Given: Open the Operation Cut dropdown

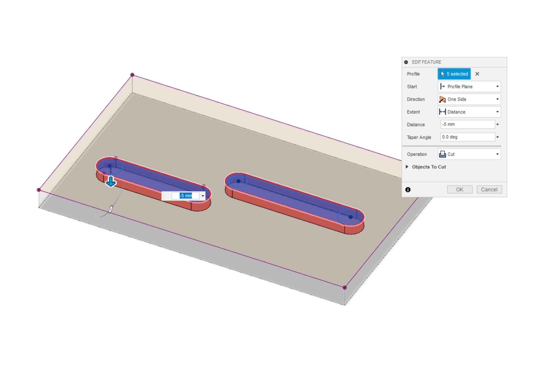Looking at the screenshot, I should [x=469, y=154].
